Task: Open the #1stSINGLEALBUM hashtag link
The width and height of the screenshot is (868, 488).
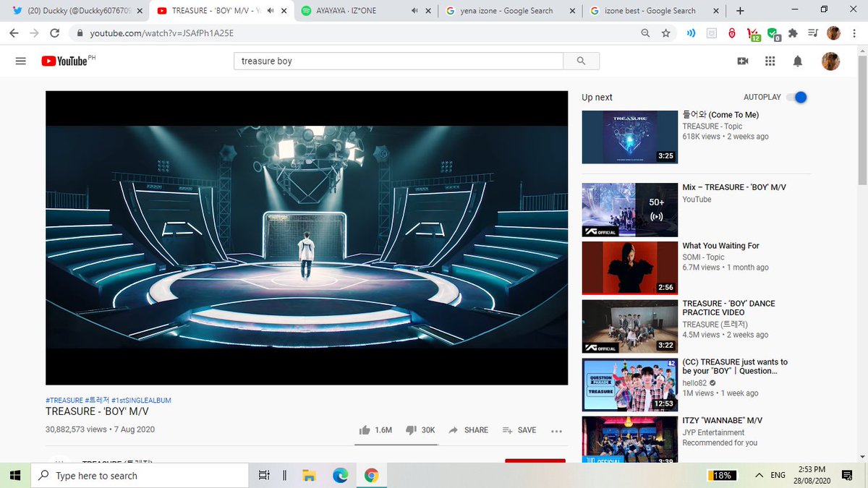Action: click(142, 400)
